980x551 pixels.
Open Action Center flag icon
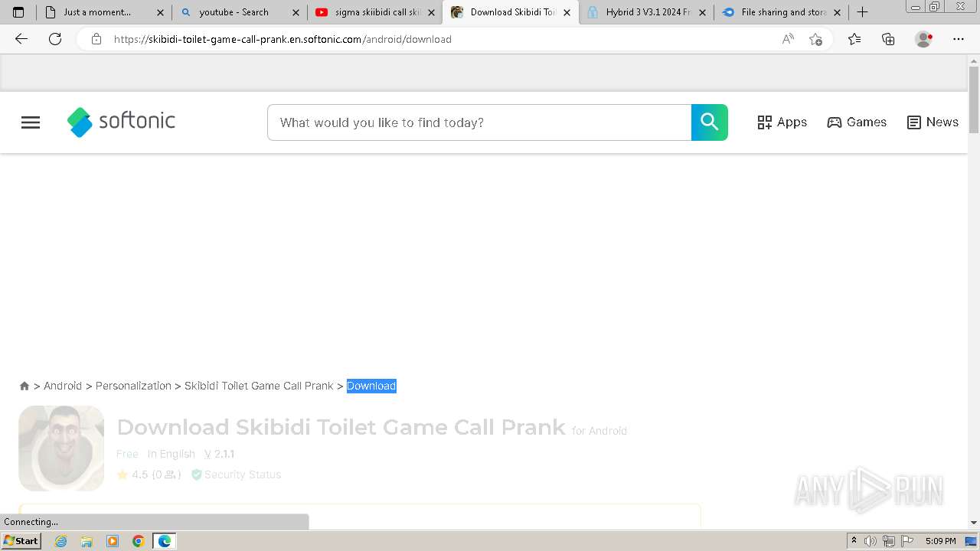click(906, 541)
